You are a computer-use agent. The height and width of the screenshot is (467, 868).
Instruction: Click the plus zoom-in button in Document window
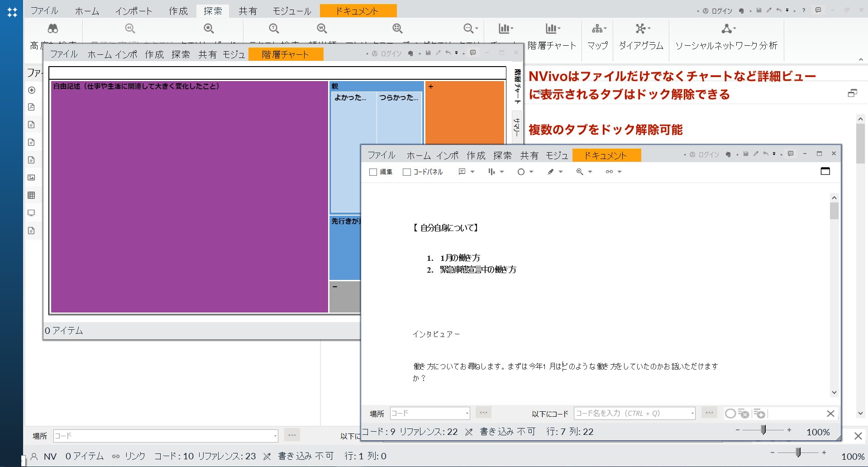(x=789, y=430)
